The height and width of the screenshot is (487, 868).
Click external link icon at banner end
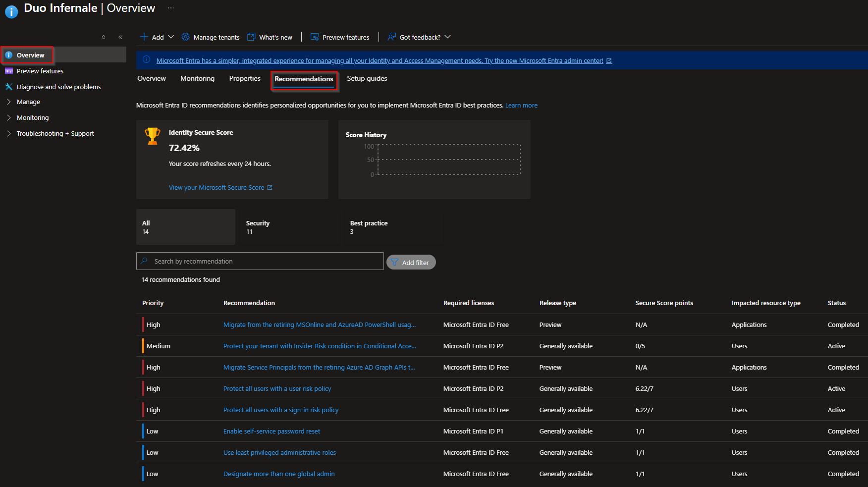[609, 61]
